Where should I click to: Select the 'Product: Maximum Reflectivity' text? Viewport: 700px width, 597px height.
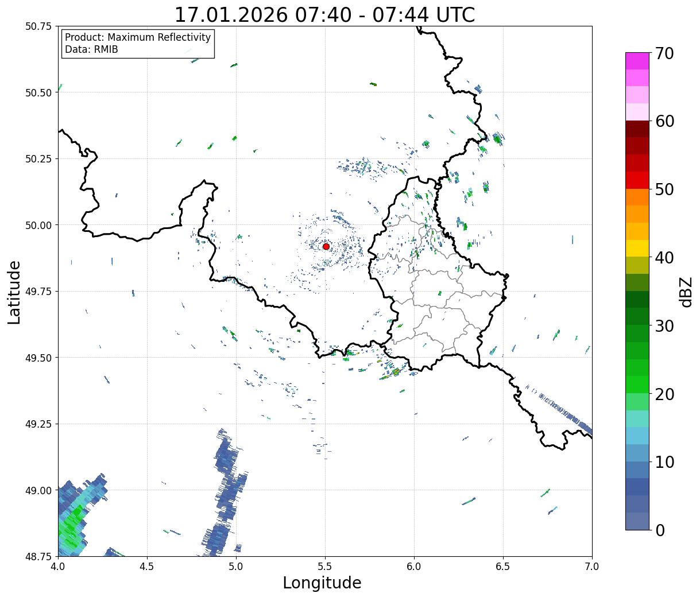pos(138,37)
